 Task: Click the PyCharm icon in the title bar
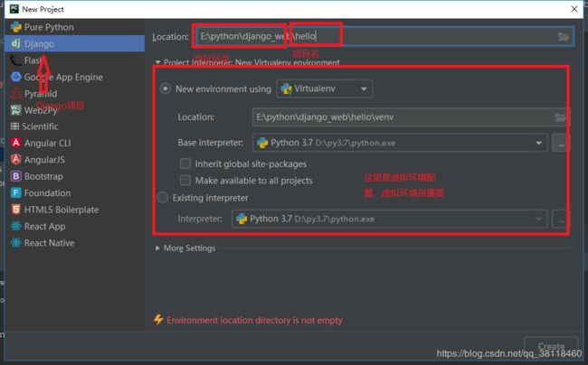coord(14,9)
